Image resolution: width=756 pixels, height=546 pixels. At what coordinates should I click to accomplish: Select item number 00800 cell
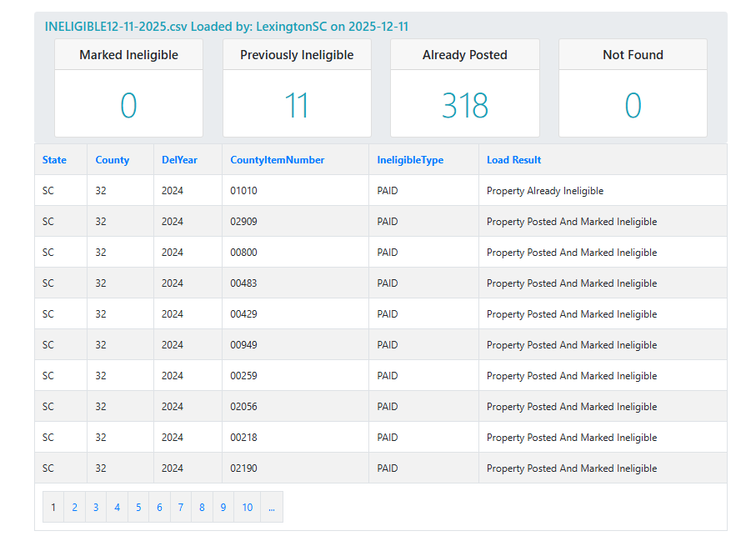pos(296,253)
